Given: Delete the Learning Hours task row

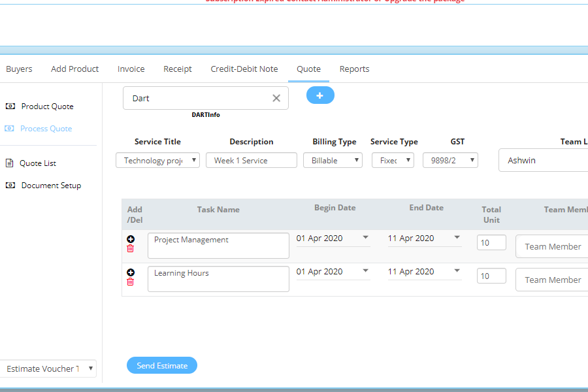Looking at the screenshot, I should pos(131,282).
